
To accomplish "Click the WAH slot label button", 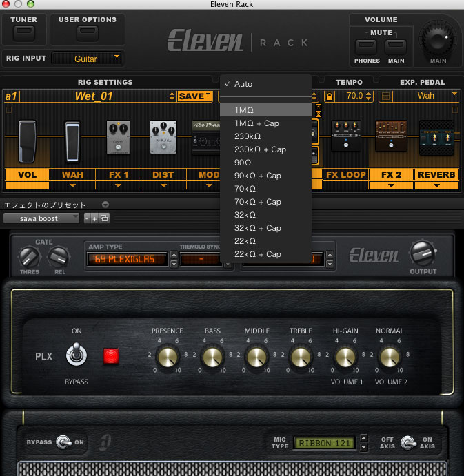I will click(72, 175).
